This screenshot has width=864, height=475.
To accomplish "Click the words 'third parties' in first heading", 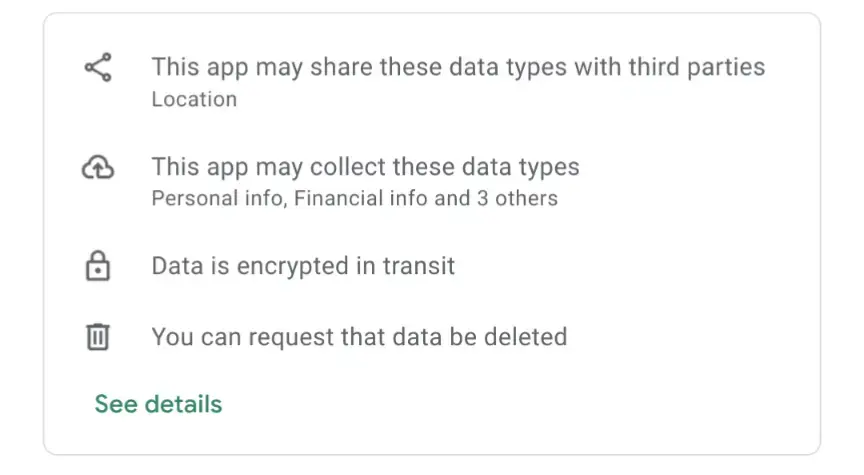I will click(697, 67).
